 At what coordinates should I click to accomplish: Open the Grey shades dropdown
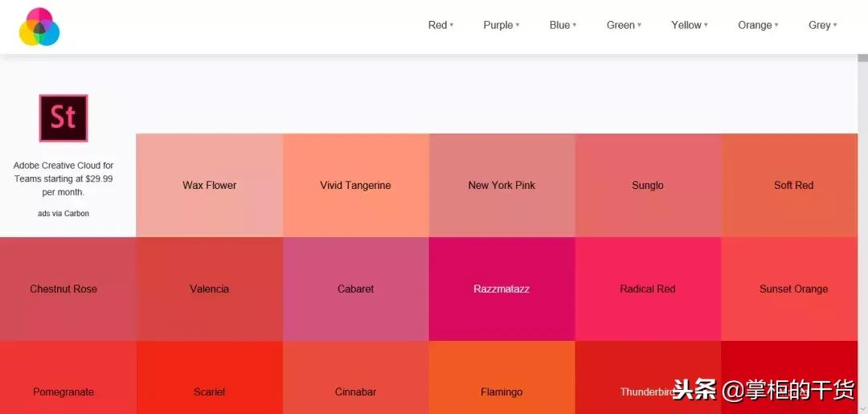pos(822,25)
